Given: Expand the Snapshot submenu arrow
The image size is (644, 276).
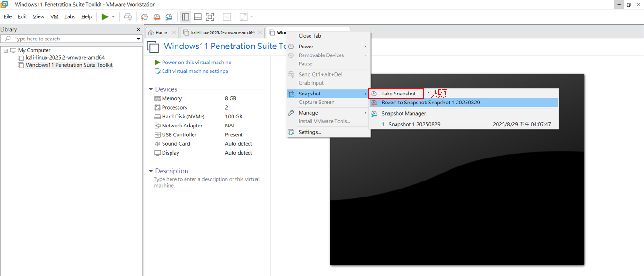Looking at the screenshot, I should point(365,94).
